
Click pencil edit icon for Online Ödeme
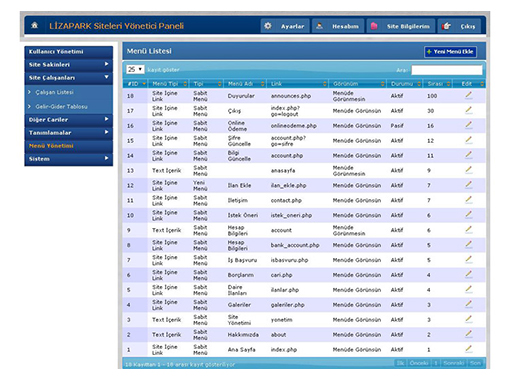(x=469, y=125)
